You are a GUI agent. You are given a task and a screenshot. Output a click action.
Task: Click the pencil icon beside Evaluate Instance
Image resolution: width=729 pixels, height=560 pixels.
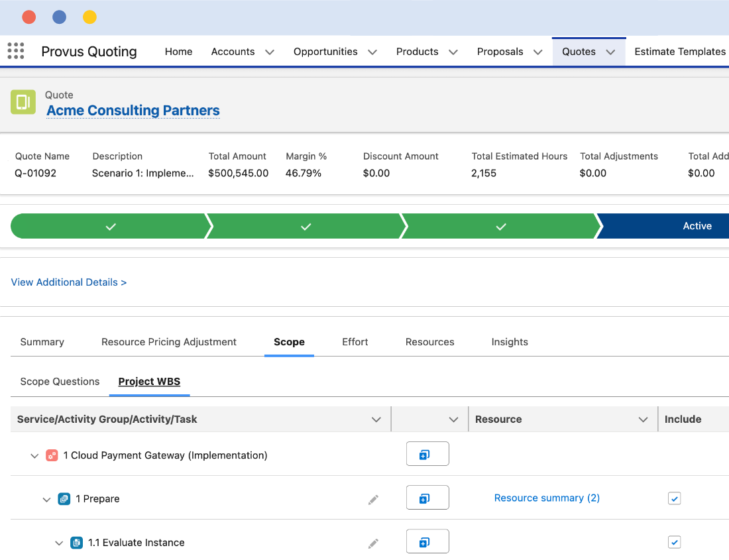[x=373, y=542]
